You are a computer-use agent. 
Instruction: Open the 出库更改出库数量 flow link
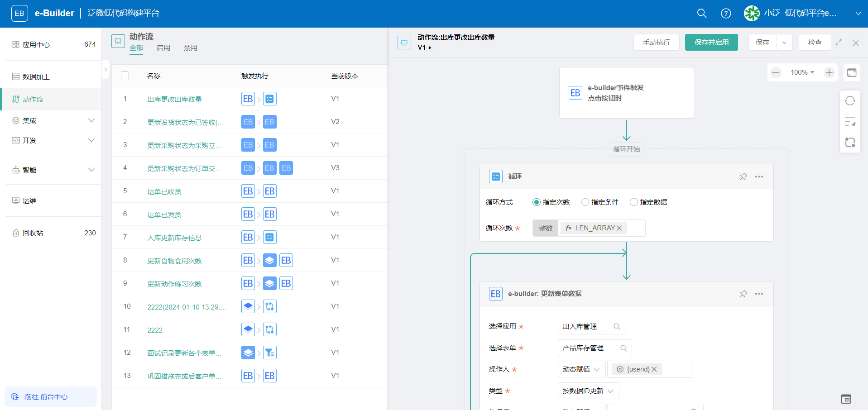coord(175,99)
